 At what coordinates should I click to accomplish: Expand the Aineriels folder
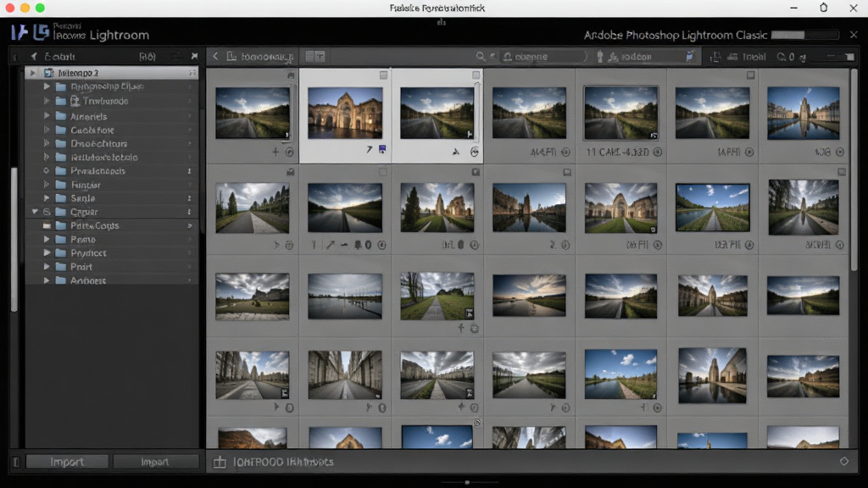coord(47,116)
